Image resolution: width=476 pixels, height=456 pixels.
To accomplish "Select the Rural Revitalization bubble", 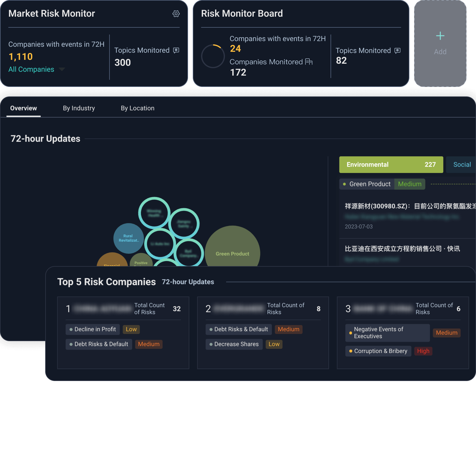I will (x=128, y=238).
